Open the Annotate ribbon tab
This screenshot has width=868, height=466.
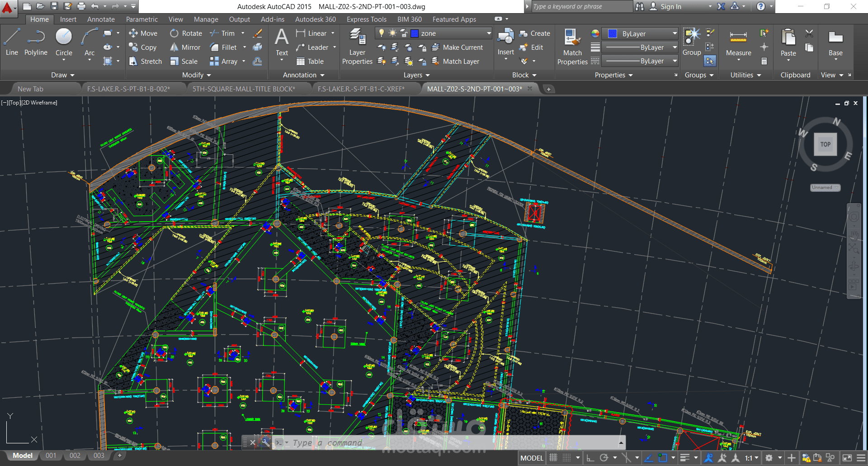point(101,19)
